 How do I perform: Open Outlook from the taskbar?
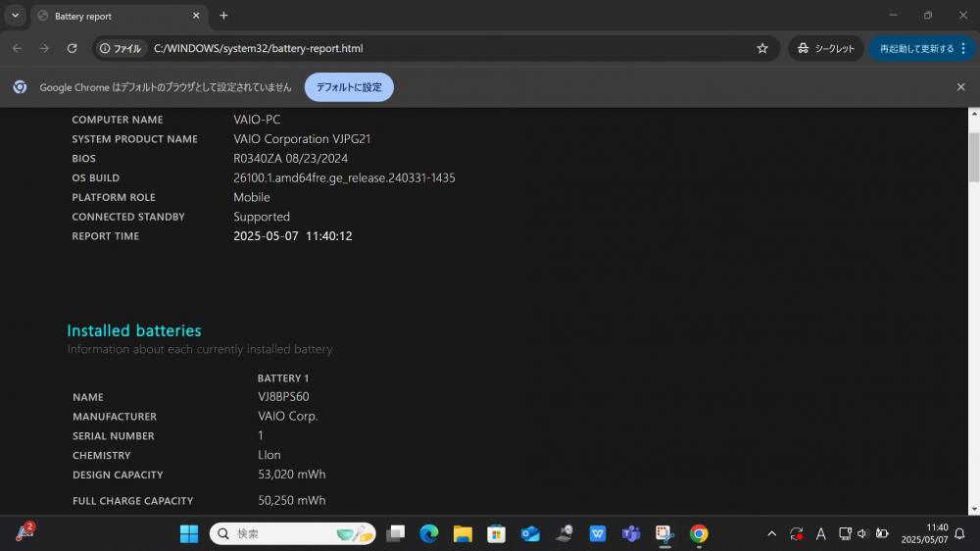pyautogui.click(x=530, y=533)
